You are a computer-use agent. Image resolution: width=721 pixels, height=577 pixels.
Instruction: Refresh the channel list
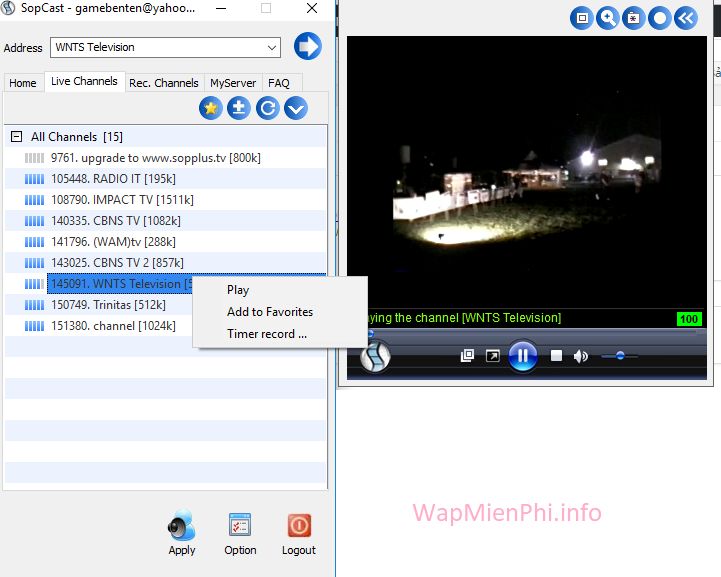pos(267,109)
